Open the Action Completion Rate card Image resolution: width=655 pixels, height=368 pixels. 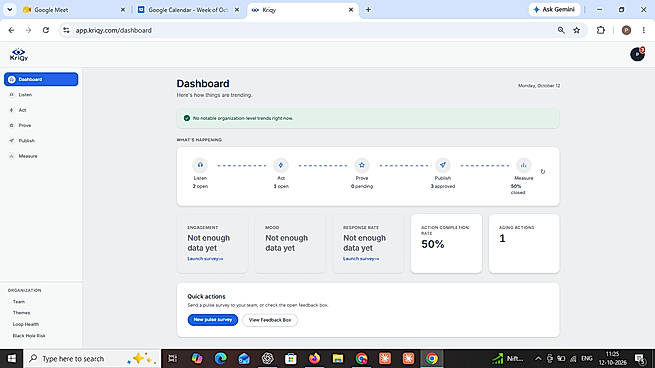(x=446, y=244)
